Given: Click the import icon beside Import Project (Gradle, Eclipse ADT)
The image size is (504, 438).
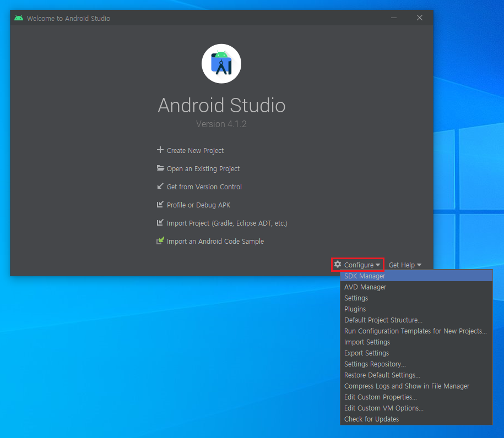Looking at the screenshot, I should [160, 222].
